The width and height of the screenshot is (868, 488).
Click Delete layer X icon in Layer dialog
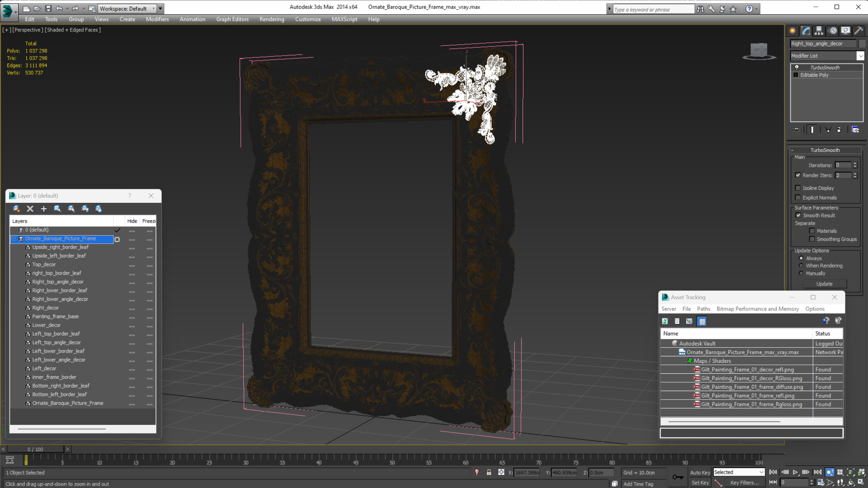[x=30, y=209]
